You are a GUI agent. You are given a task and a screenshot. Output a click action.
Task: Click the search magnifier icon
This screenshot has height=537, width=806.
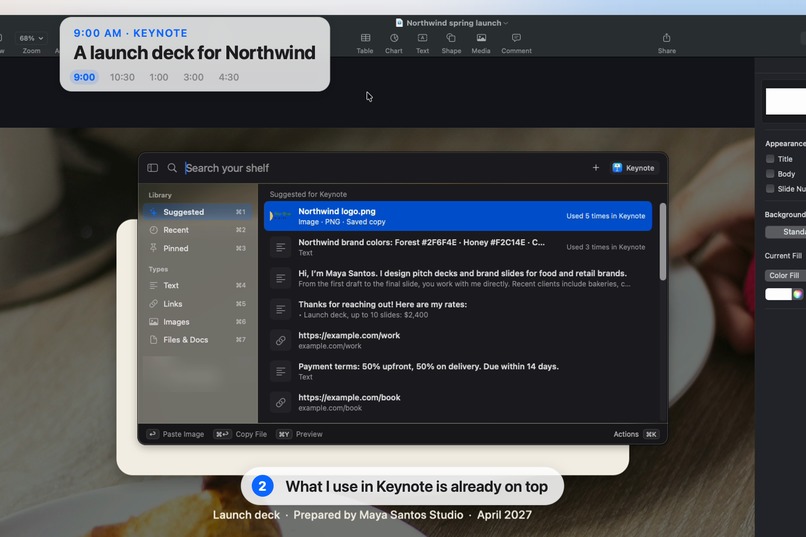172,168
